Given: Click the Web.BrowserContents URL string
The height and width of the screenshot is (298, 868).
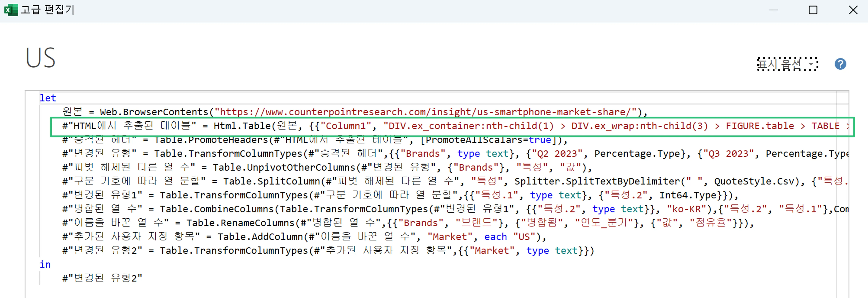Looking at the screenshot, I should [x=426, y=112].
